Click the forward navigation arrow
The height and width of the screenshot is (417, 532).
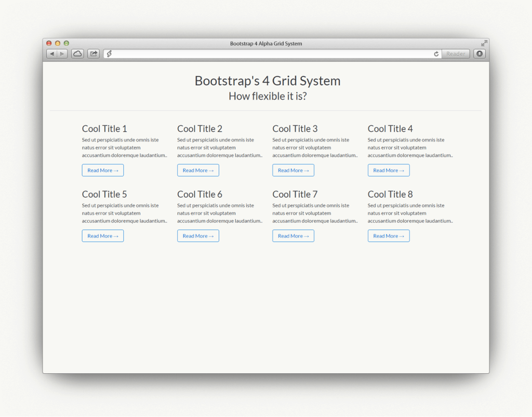[62, 54]
